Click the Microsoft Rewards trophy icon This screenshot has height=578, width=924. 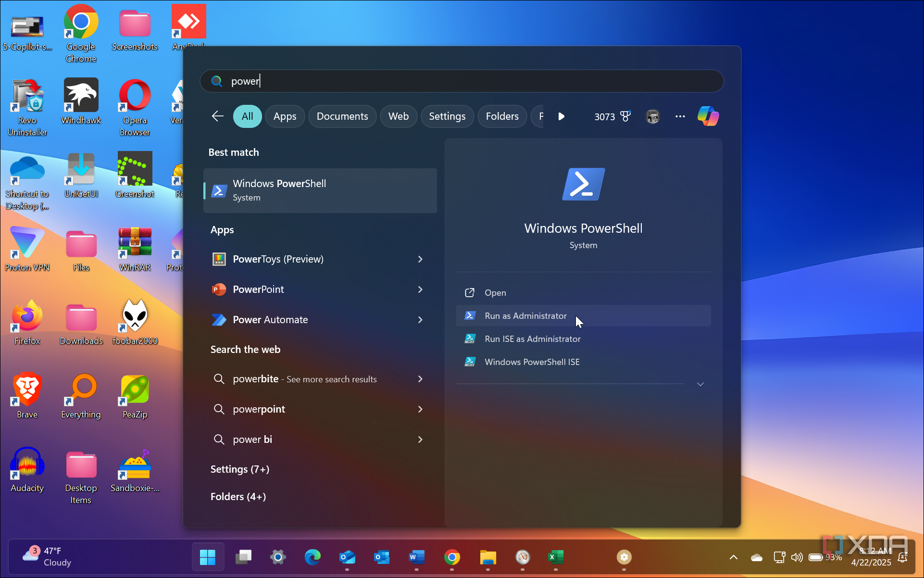tap(625, 116)
